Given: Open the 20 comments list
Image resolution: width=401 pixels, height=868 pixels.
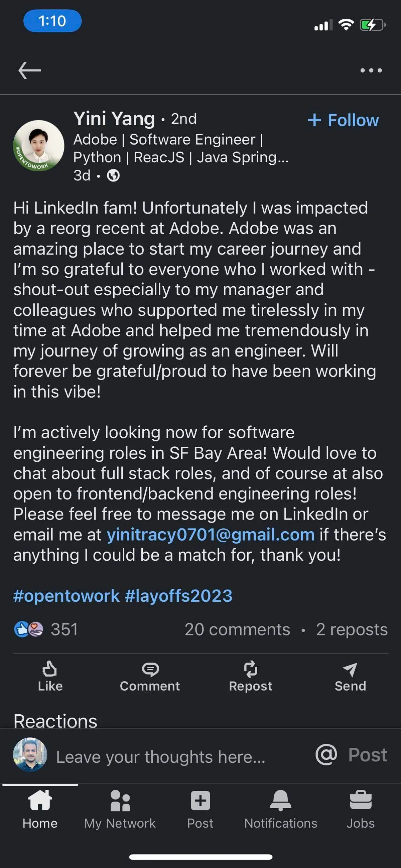Looking at the screenshot, I should (x=237, y=629).
